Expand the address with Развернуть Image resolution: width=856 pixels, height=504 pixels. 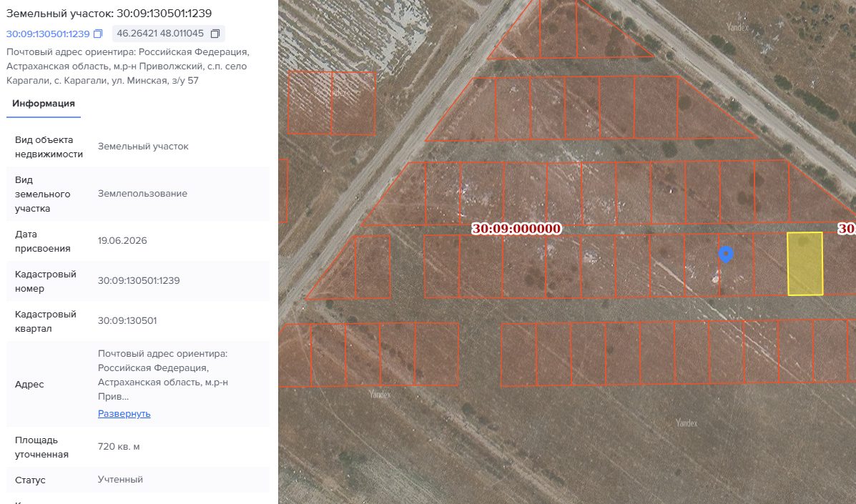[x=124, y=413]
